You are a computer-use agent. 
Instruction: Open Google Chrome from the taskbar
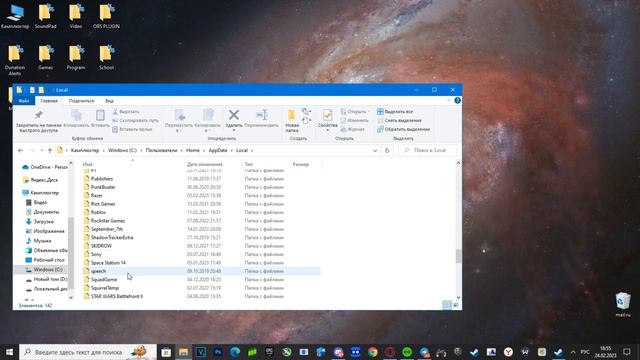point(372,352)
